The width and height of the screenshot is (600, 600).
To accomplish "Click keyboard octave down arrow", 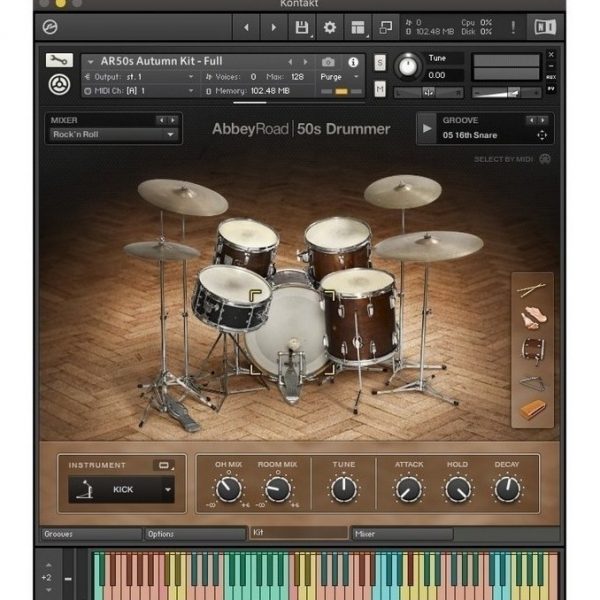I will [49, 590].
